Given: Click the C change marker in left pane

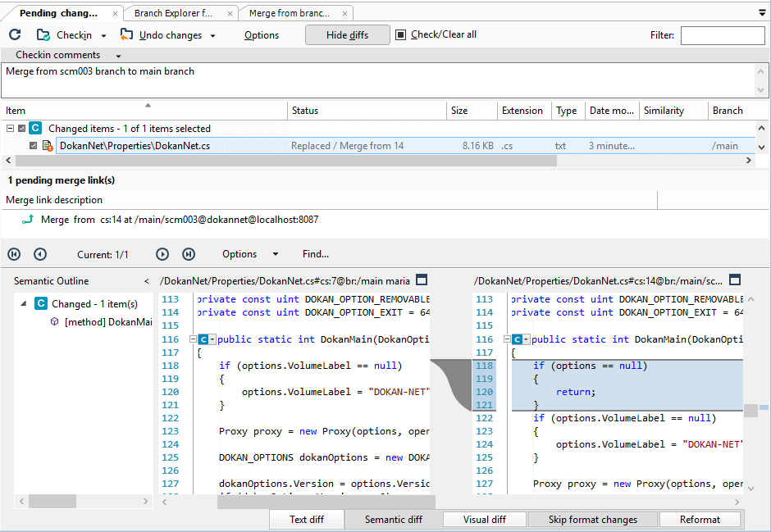Looking at the screenshot, I should click(x=203, y=339).
